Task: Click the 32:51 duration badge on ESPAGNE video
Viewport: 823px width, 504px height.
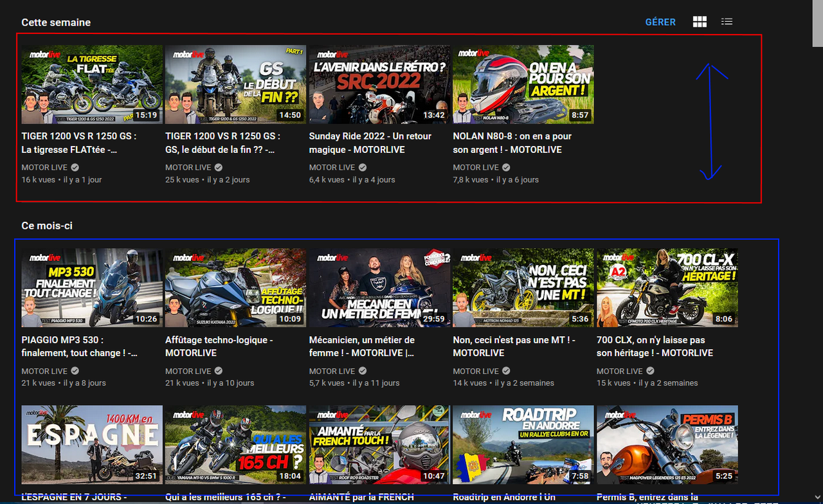Action: point(147,476)
